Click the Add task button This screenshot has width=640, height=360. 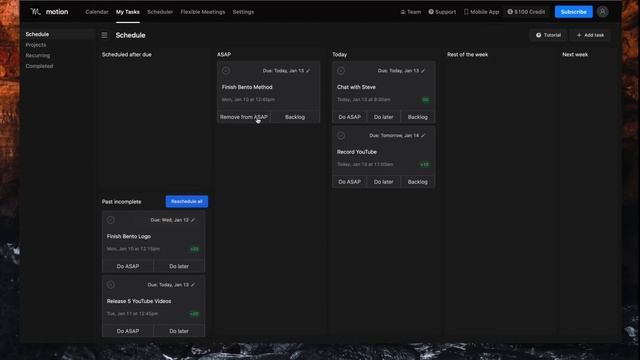tap(590, 35)
